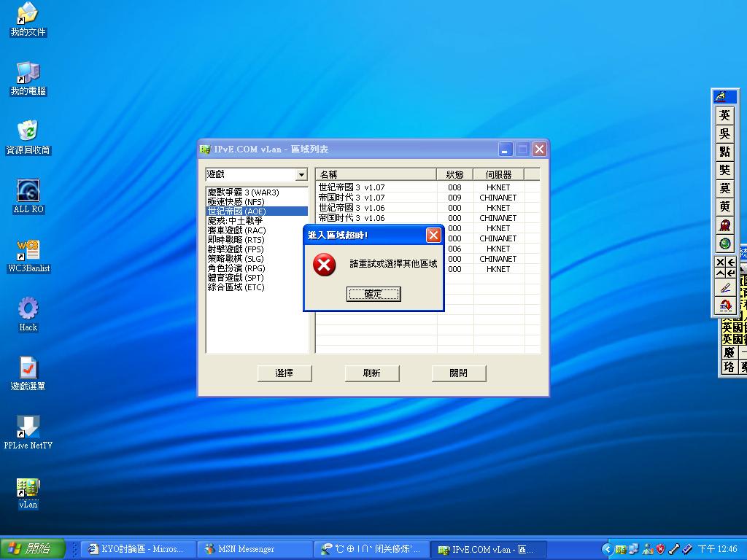
Task: Open the WC3Banlist desktop shortcut
Action: [28, 251]
